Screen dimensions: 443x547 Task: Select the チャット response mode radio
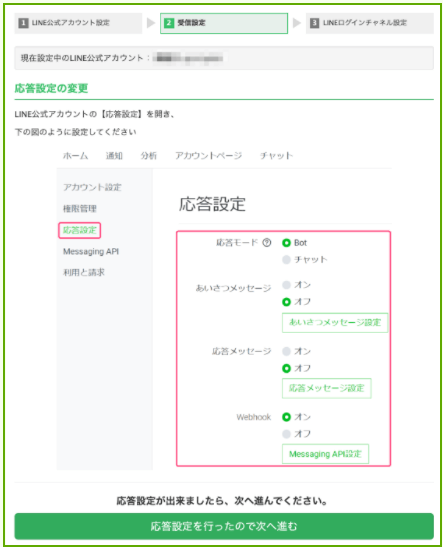pos(286,260)
